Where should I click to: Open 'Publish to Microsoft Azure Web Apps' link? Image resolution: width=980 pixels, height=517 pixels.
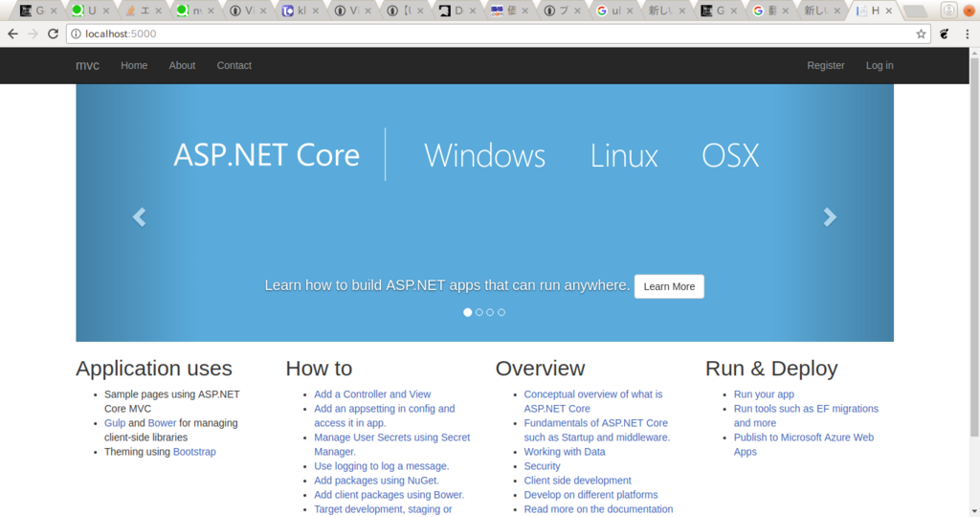pyautogui.click(x=804, y=444)
